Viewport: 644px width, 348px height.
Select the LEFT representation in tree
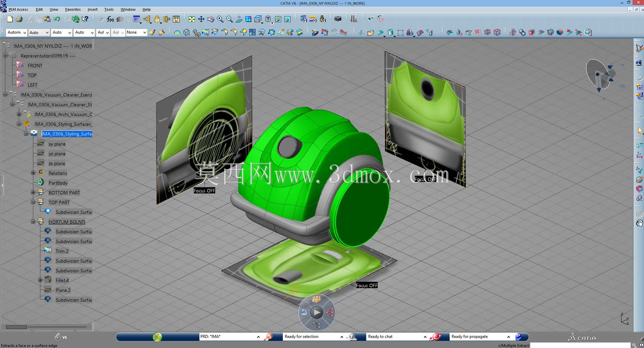pyautogui.click(x=32, y=85)
